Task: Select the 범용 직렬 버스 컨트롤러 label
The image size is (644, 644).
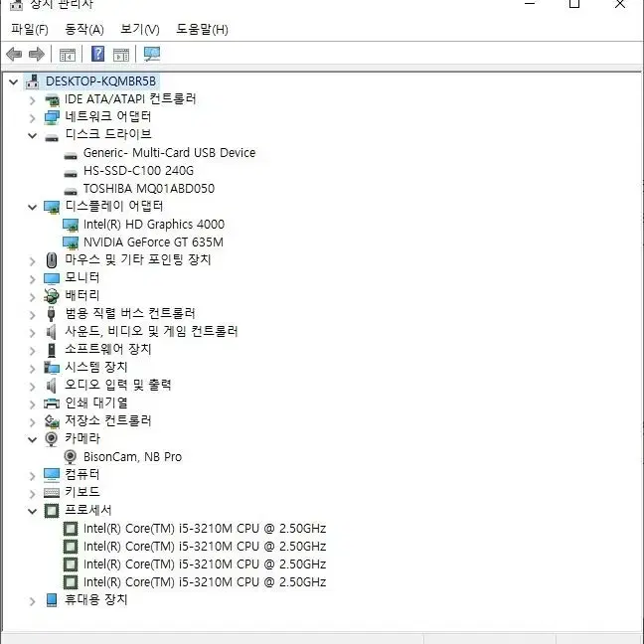Action: 130,313
